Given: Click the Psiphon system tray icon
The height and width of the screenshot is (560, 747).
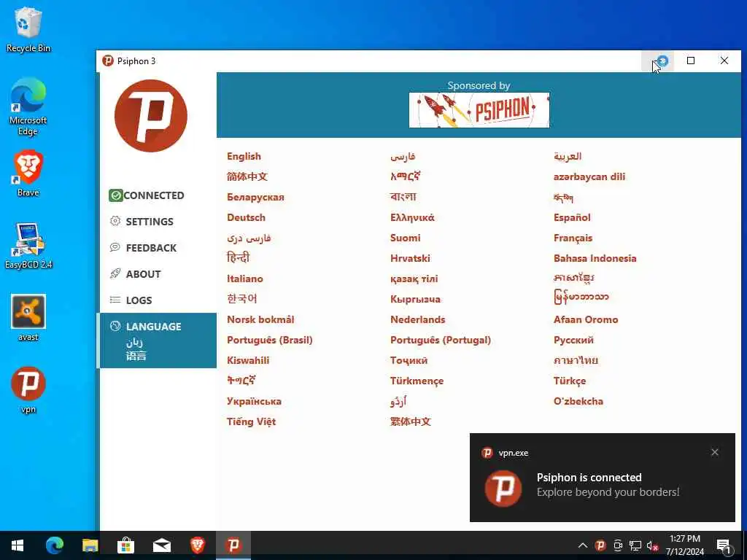Looking at the screenshot, I should pos(600,545).
